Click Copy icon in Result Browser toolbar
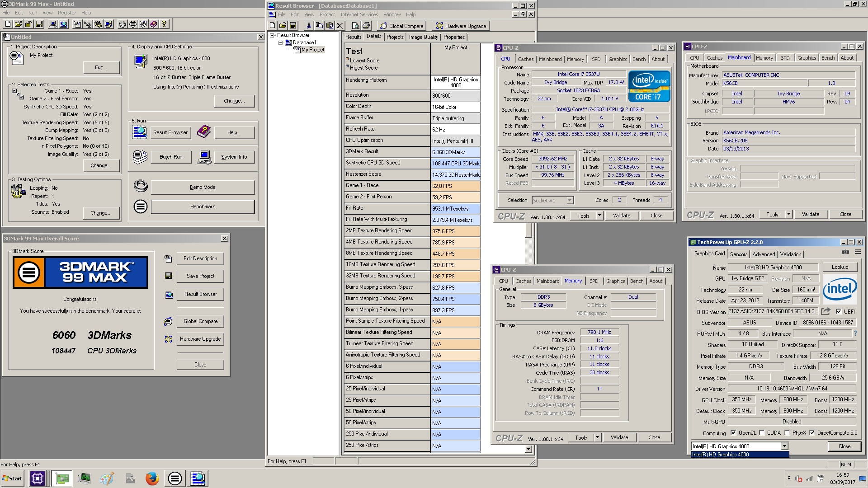Image resolution: width=868 pixels, height=488 pixels. click(319, 26)
